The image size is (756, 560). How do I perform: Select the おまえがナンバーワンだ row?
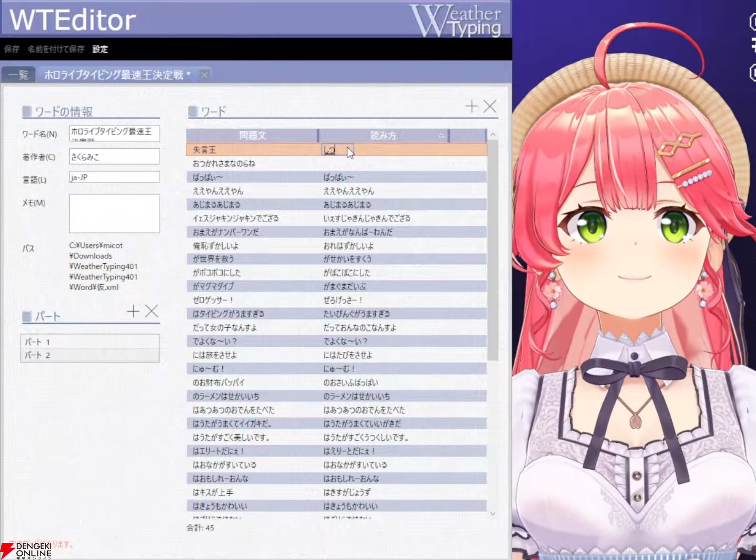point(337,232)
